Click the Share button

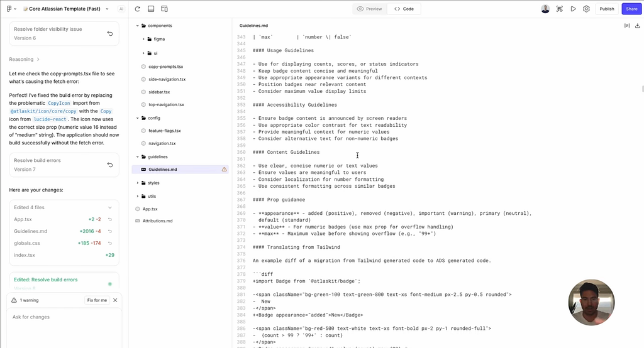631,9
